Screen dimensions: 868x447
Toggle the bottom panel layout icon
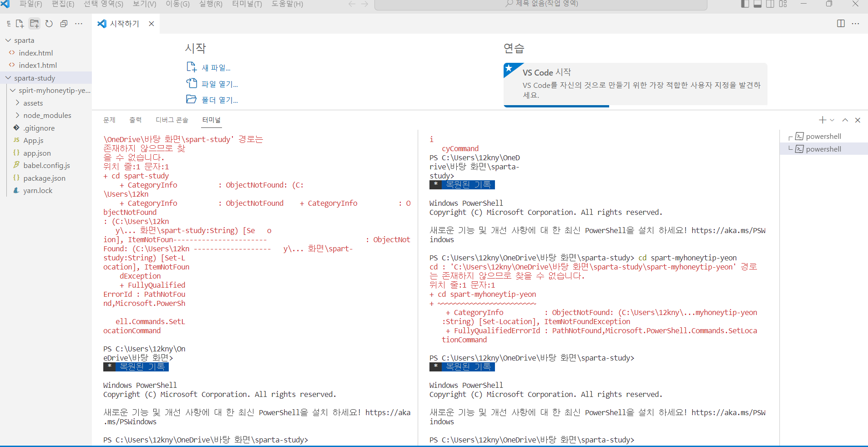pos(757,4)
